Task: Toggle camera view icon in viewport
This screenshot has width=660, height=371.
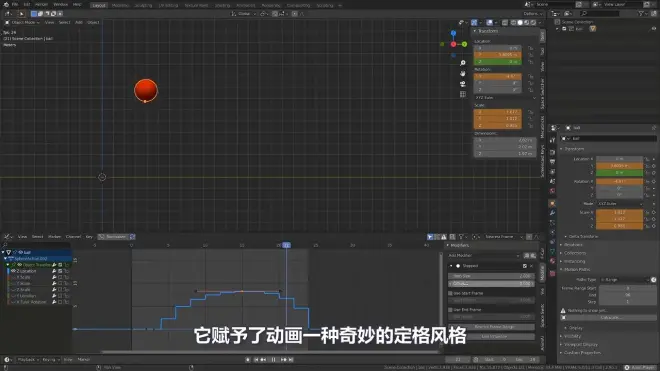Action: pos(463,84)
